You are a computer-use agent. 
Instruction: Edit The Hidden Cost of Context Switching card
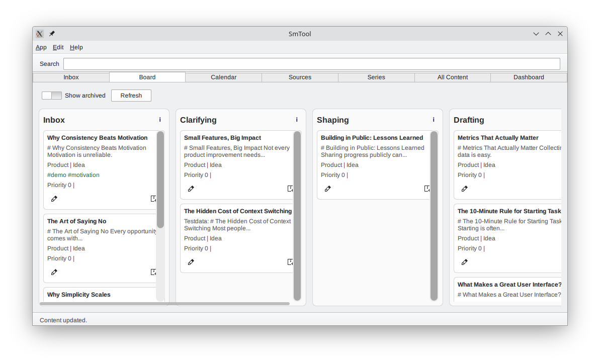click(191, 262)
